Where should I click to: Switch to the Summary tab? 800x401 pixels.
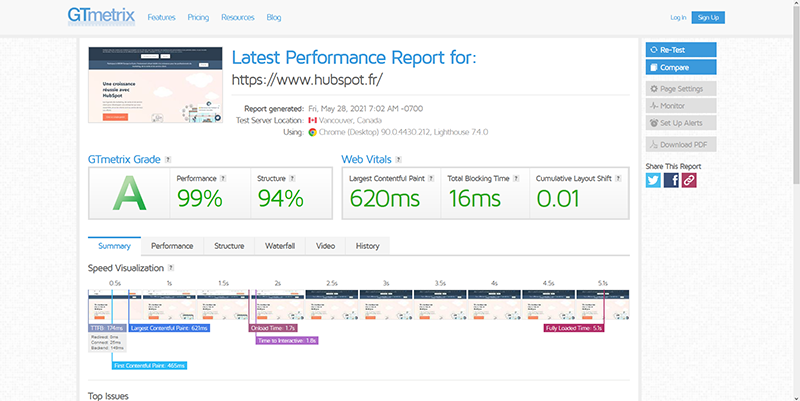(114, 246)
